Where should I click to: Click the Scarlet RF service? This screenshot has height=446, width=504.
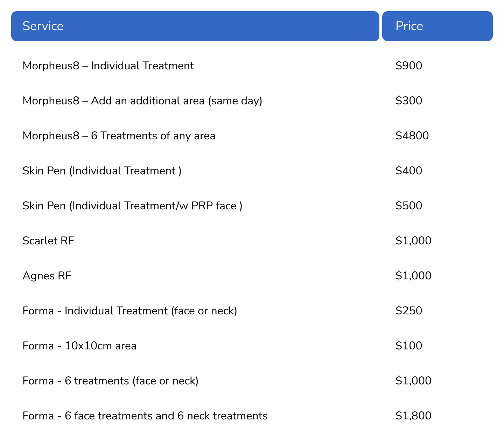[x=48, y=241]
